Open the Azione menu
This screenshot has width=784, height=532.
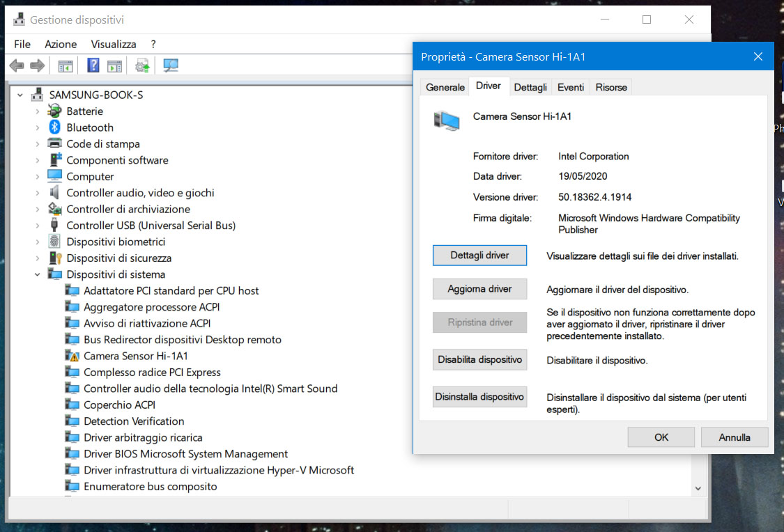[61, 45]
